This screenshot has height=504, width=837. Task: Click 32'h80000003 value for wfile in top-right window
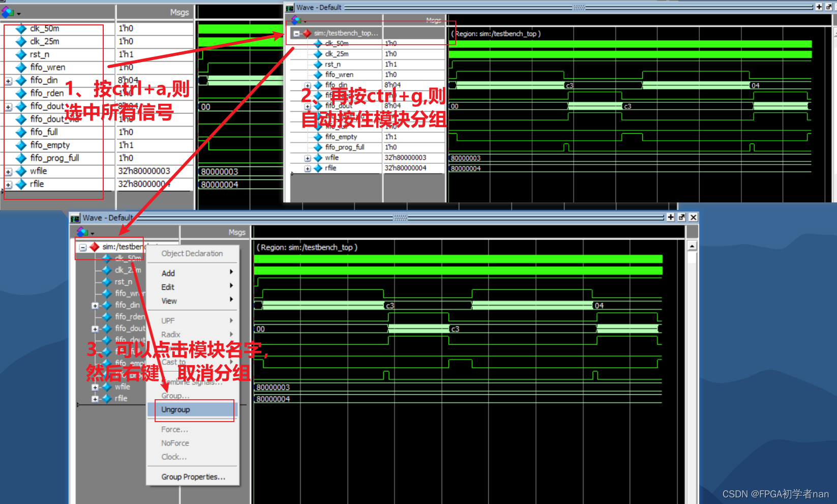(405, 158)
